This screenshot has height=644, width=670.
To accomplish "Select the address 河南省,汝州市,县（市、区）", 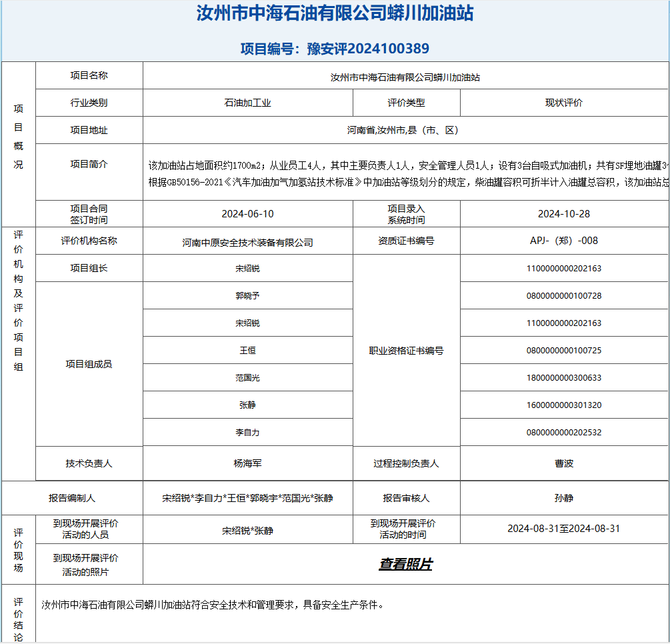I will point(403,130).
